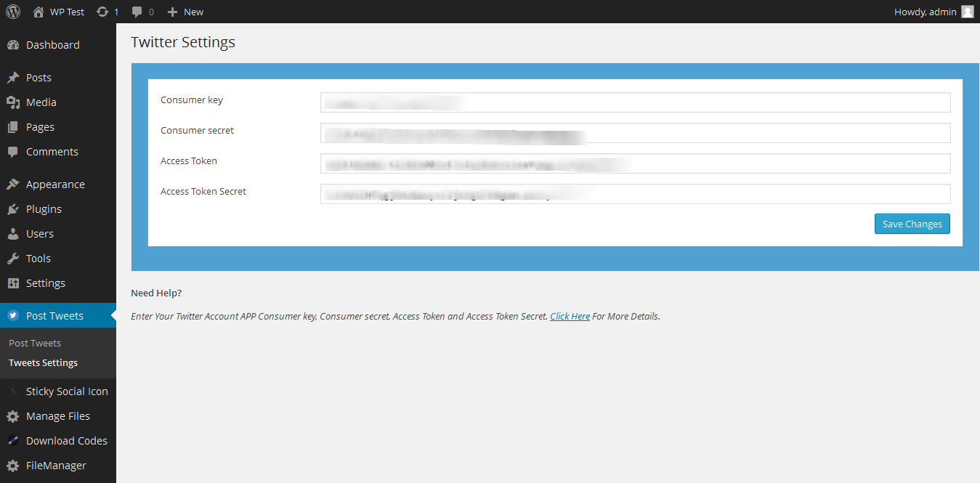
Task: Click the New link in admin bar
Action: (x=193, y=12)
